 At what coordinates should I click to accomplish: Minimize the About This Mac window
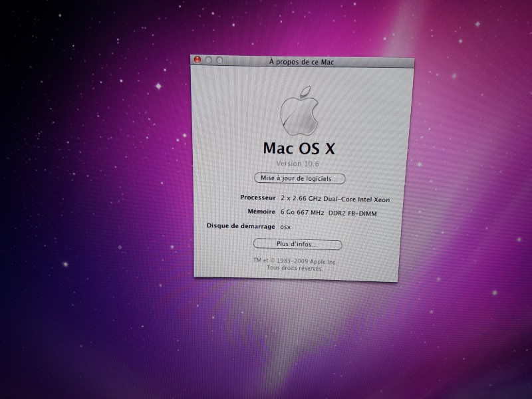tap(208, 60)
